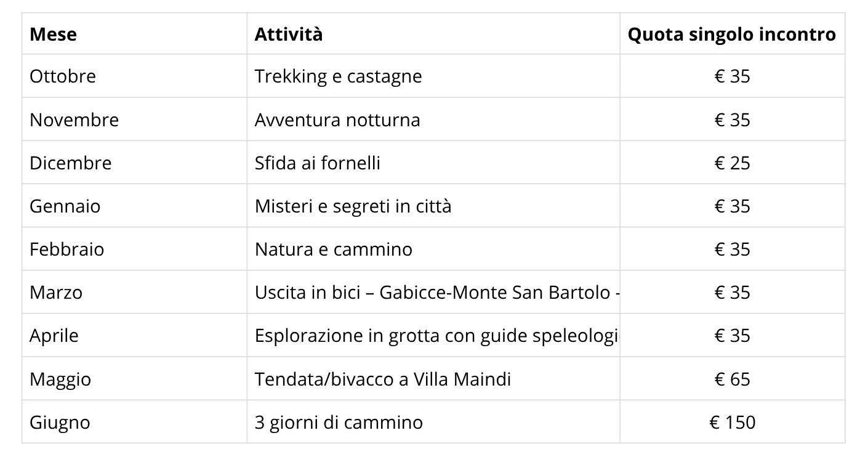Select the "Sfida ai fornelli" activity

317,163
